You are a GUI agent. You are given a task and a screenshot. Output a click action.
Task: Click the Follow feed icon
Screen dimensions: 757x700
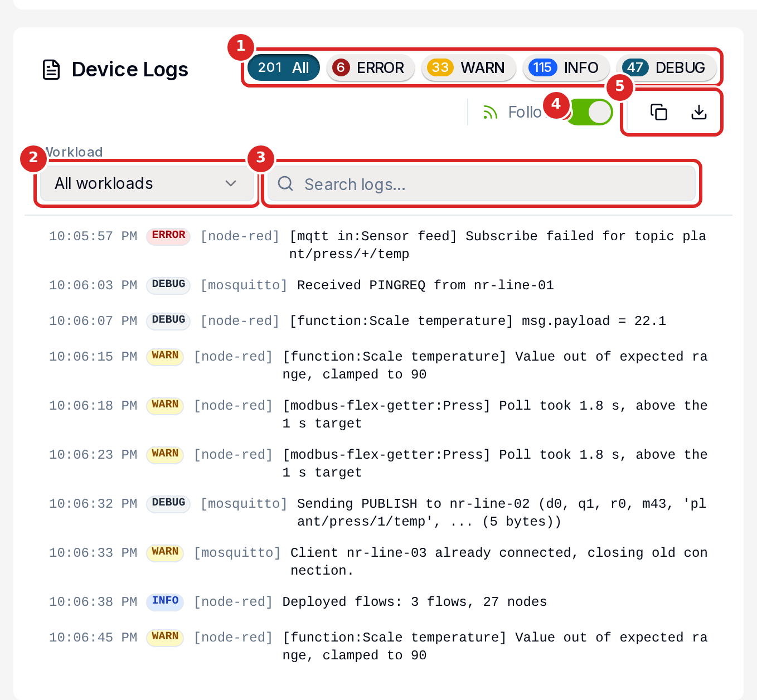pos(490,113)
